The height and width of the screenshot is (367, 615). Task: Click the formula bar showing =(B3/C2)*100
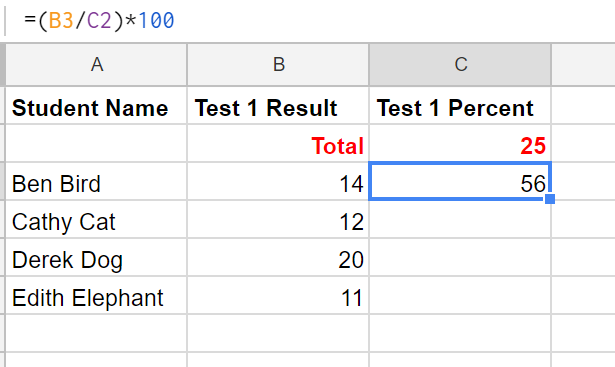tap(310, 20)
